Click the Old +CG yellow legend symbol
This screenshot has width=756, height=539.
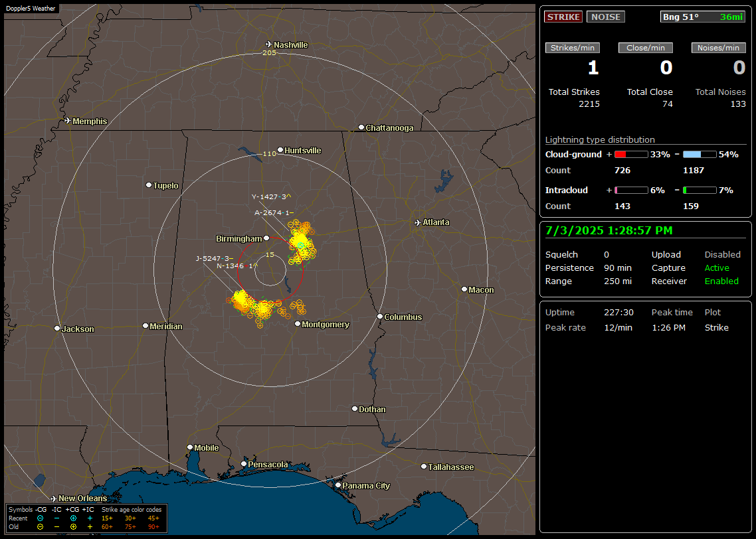tap(73, 527)
